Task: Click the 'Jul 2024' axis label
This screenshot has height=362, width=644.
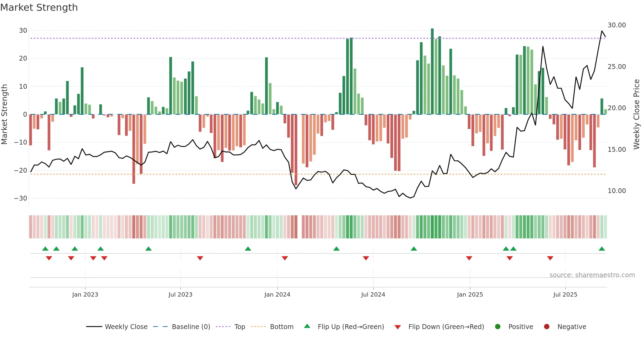Action: point(373,294)
